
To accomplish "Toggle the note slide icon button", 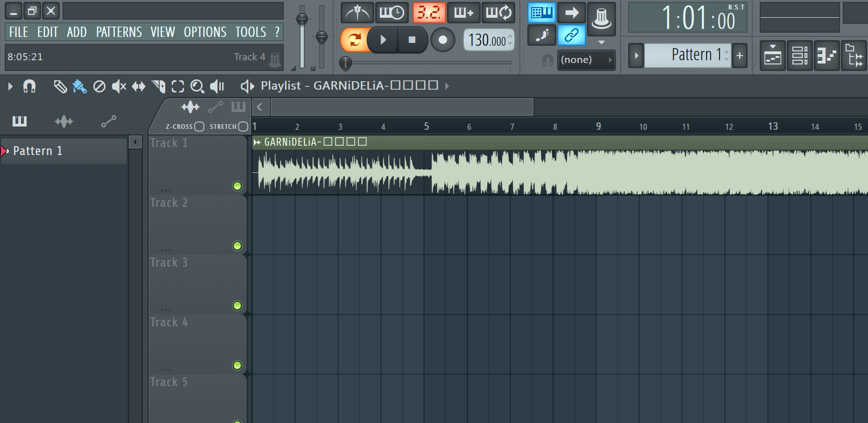I will pyautogui.click(x=541, y=35).
